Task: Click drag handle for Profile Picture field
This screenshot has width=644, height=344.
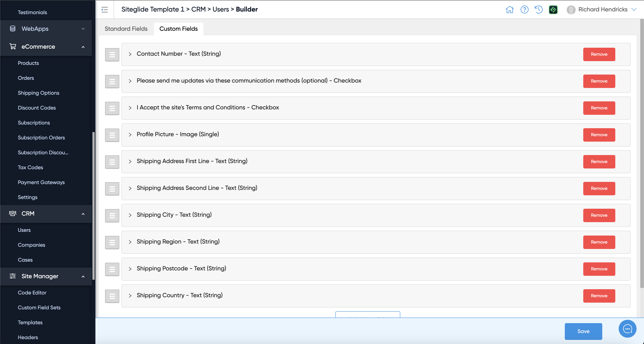Action: 112,135
